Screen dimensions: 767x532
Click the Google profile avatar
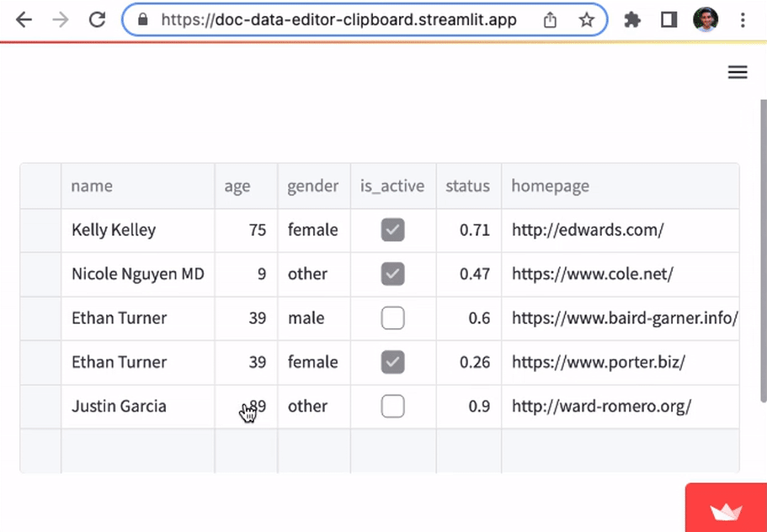[706, 19]
